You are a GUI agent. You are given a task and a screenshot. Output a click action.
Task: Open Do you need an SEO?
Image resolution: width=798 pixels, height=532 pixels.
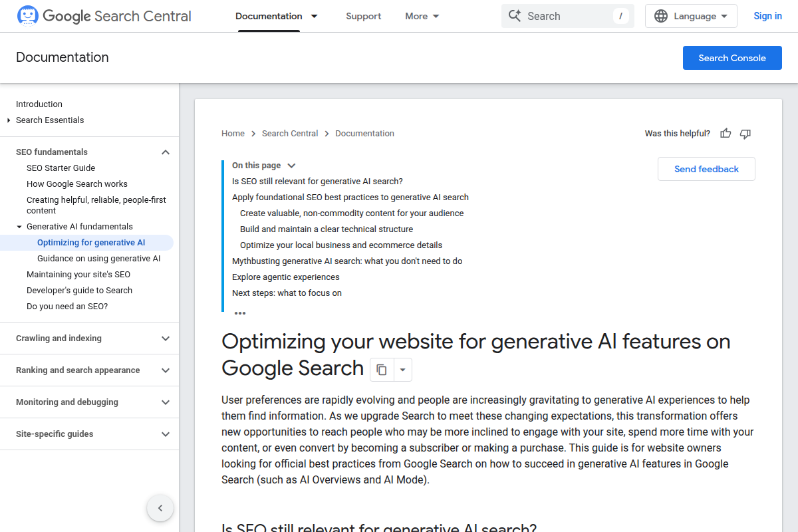[x=67, y=307]
